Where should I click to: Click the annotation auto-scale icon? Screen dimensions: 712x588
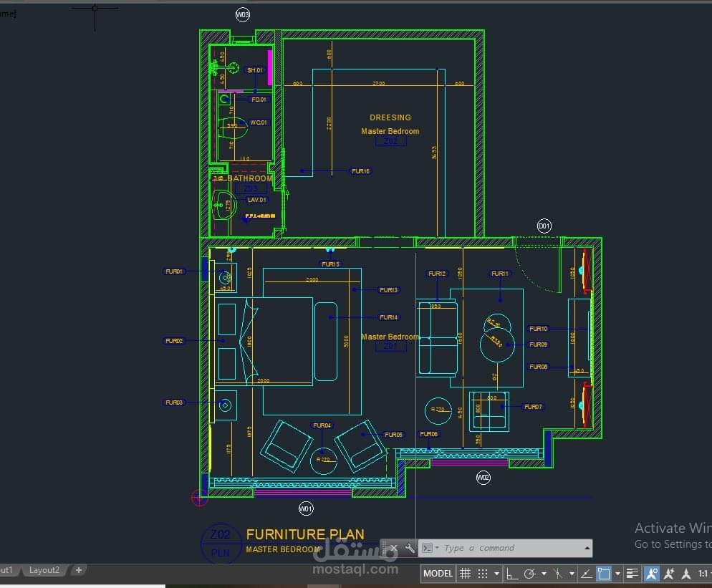coord(669,574)
